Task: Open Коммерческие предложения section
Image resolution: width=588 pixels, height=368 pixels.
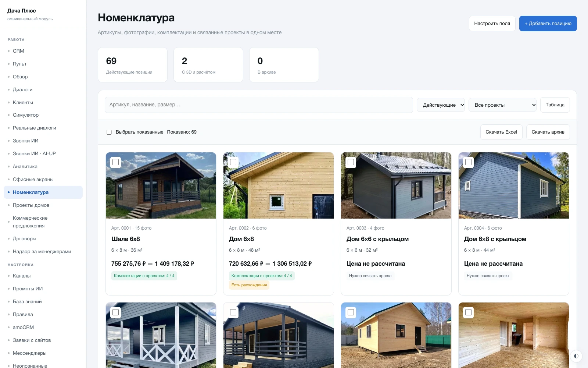Action: tap(43, 222)
